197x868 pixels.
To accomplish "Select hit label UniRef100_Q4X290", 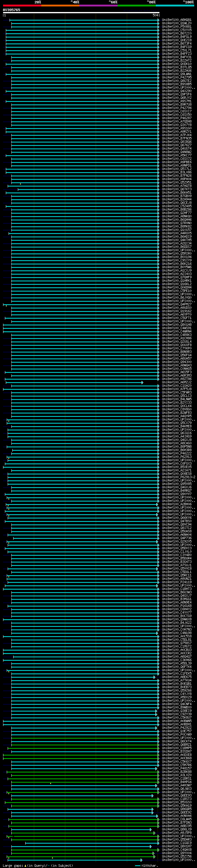I will (x=177, y=91).
